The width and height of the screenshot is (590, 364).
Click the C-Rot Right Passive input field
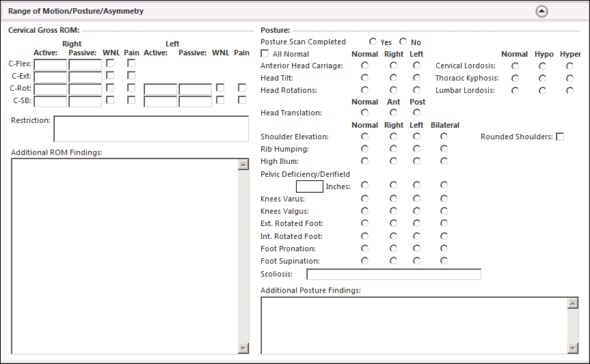85,89
